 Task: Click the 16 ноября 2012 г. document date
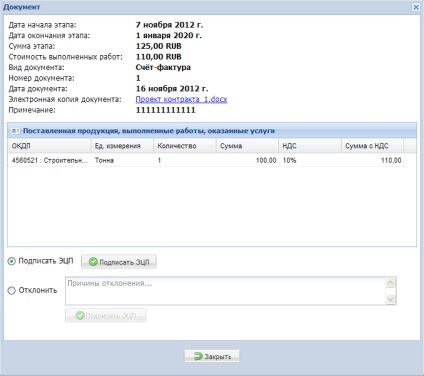click(x=172, y=89)
